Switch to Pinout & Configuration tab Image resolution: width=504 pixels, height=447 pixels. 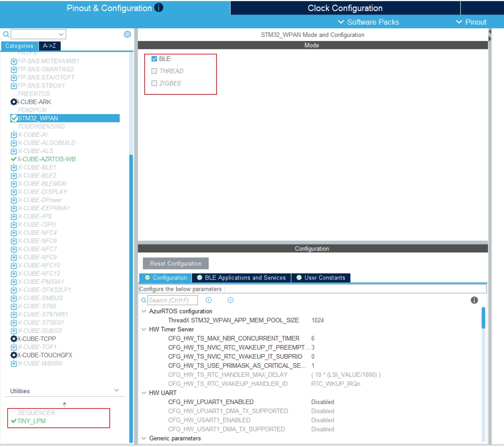coord(115,8)
